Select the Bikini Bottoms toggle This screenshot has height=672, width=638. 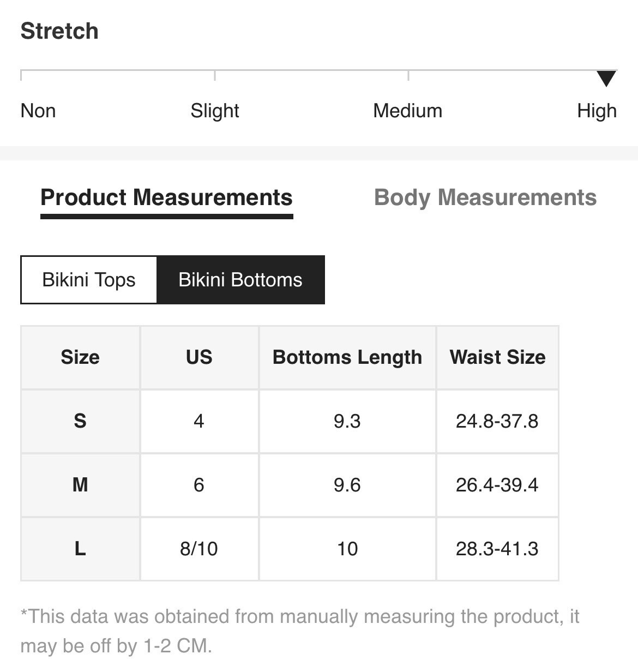pyautogui.click(x=240, y=280)
